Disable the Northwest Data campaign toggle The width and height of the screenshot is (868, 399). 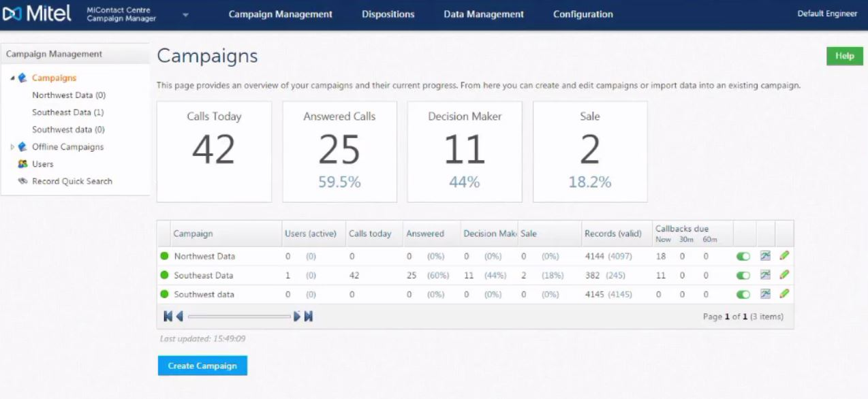click(743, 256)
